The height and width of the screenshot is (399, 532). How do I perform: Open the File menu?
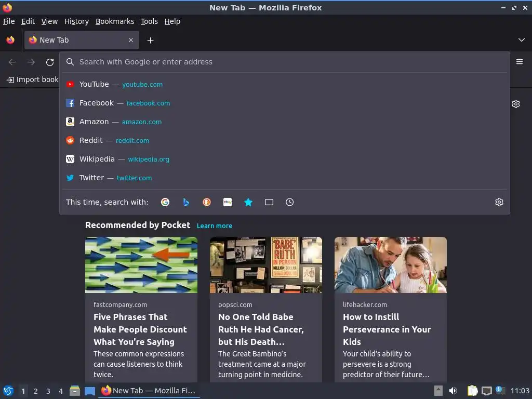click(9, 21)
